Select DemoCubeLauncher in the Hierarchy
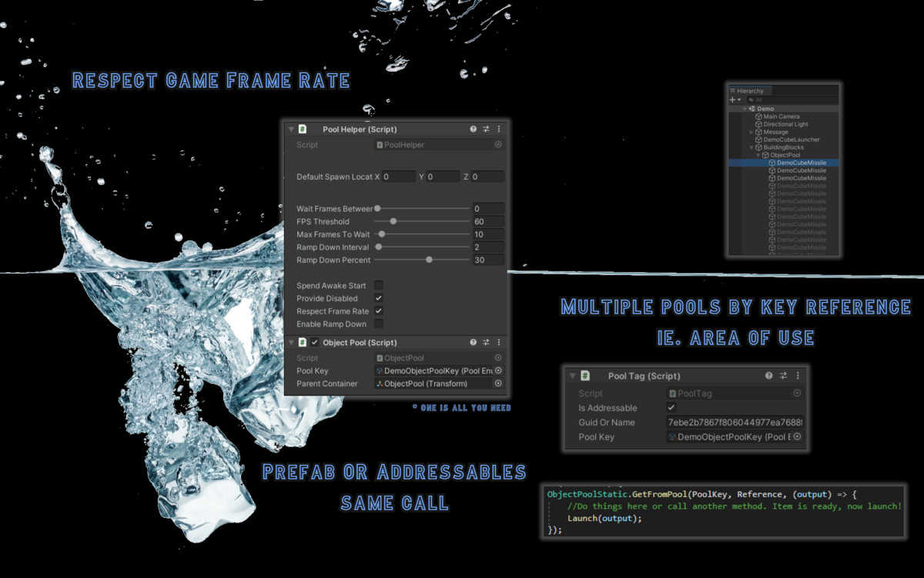The height and width of the screenshot is (578, 924). click(791, 139)
